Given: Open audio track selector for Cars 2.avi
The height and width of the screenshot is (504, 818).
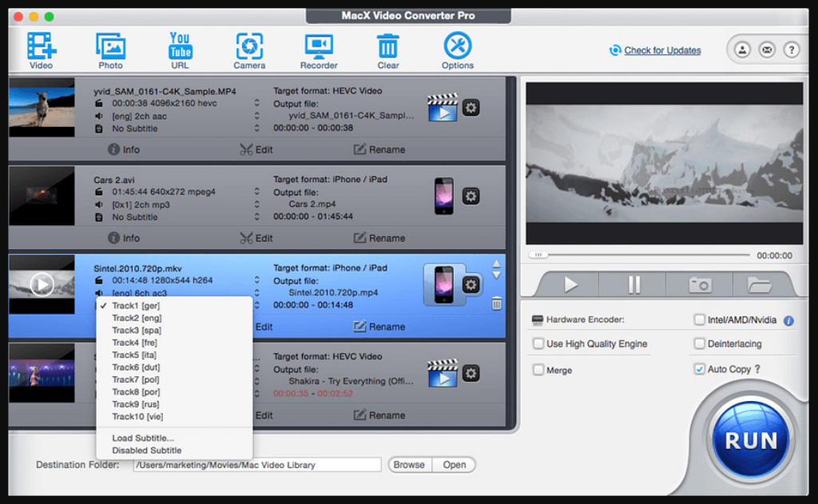Looking at the screenshot, I should coord(256,204).
